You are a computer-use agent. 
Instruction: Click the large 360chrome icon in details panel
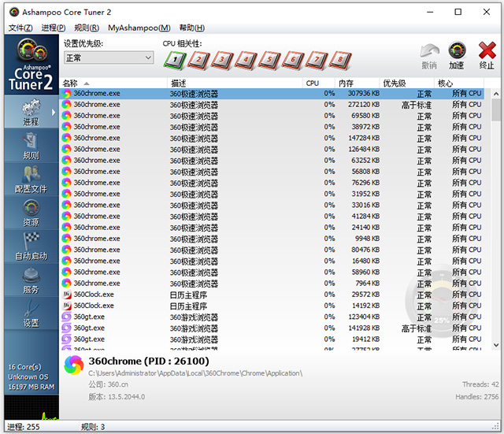coord(74,365)
